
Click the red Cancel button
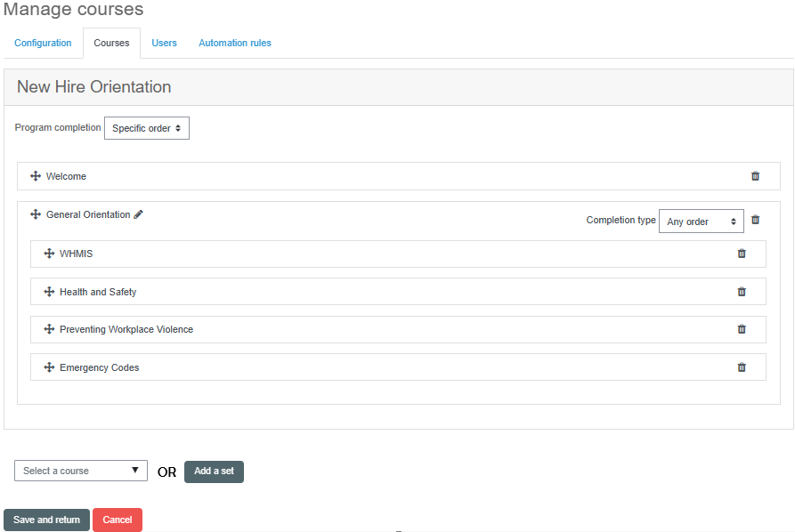point(118,520)
